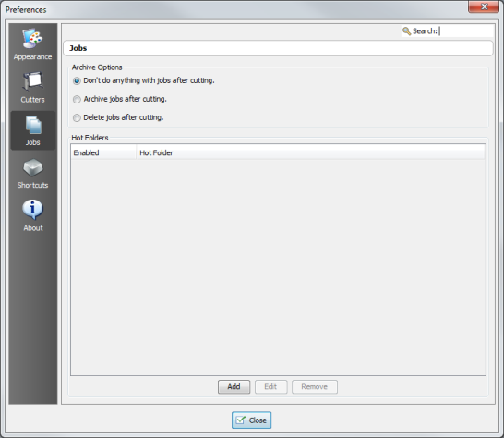Click the Jobs documents icon
The width and height of the screenshot is (504, 438).
(x=33, y=125)
